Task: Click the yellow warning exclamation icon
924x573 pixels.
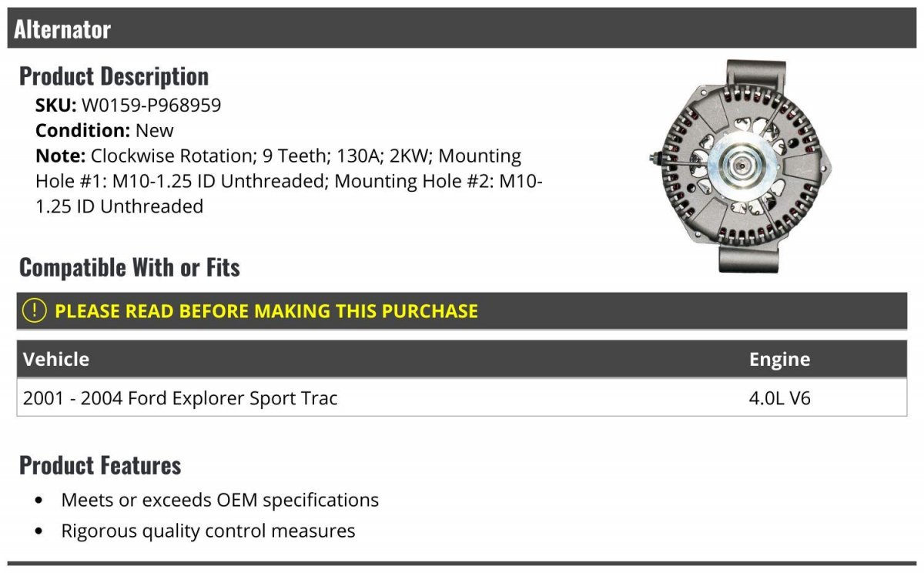Action: click(x=35, y=310)
